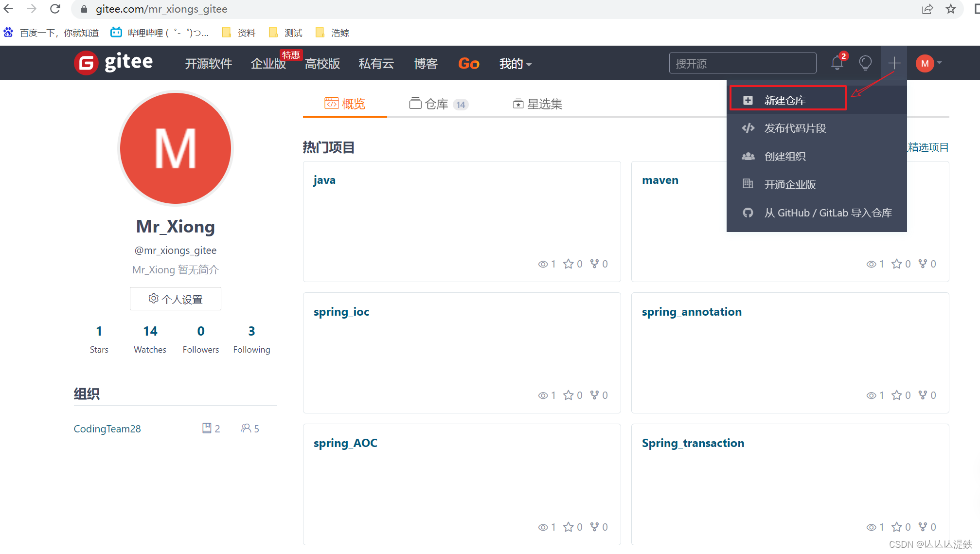
Task: Switch to the 仓库 tab
Action: 438,104
